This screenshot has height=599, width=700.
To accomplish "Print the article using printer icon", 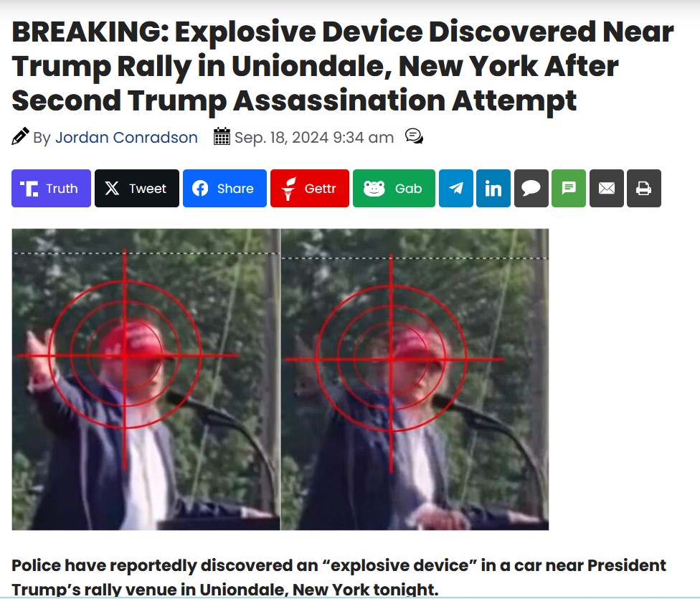I will pos(644,188).
